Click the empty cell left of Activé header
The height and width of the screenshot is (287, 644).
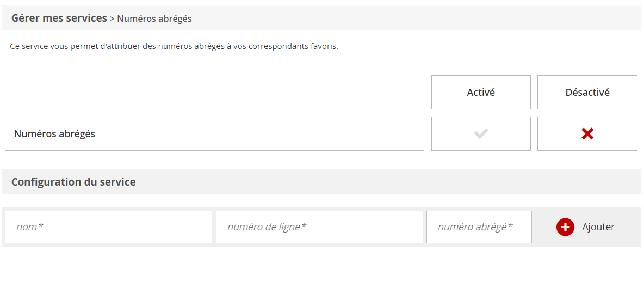[x=218, y=92]
